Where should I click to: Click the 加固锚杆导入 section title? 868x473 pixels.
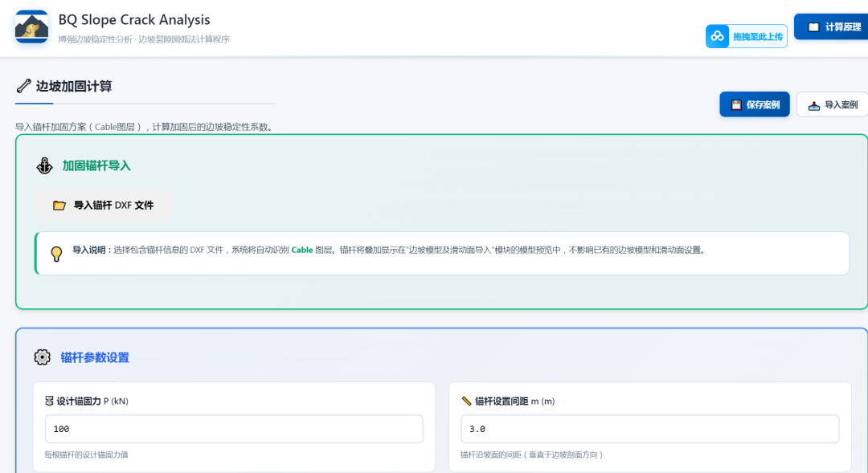click(x=96, y=166)
